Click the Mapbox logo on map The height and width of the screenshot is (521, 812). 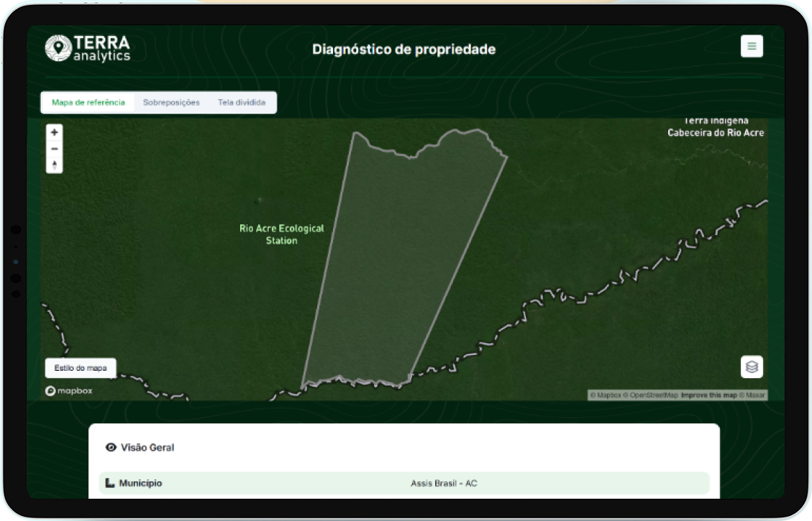[x=69, y=391]
